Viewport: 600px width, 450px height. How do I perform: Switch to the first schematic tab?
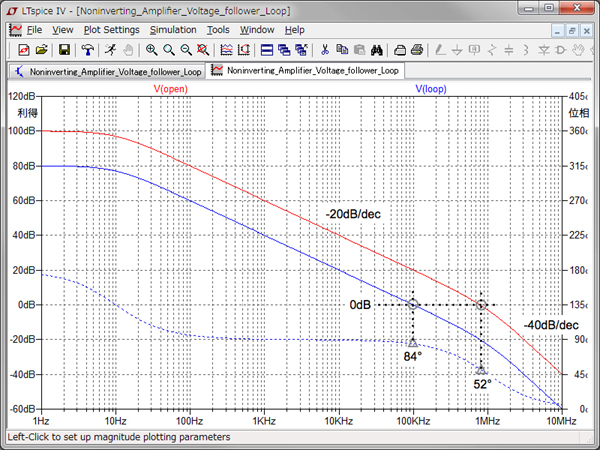[106, 71]
